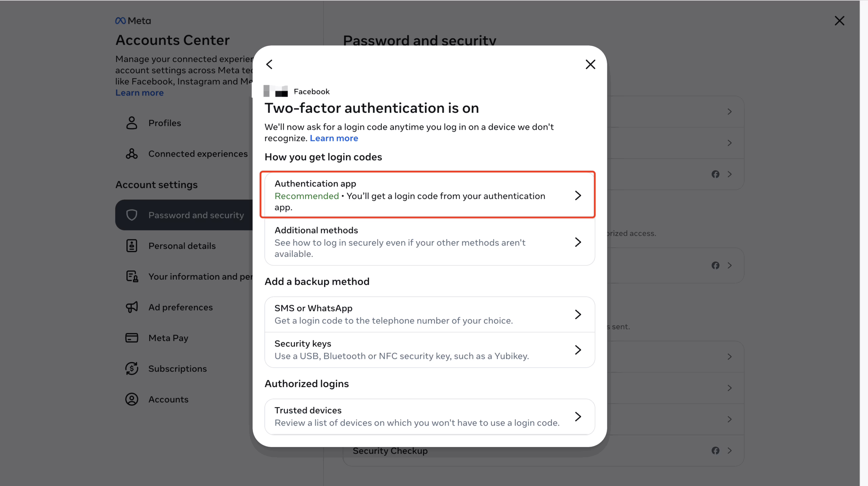Open the Security keys option
868x486 pixels.
tap(429, 350)
